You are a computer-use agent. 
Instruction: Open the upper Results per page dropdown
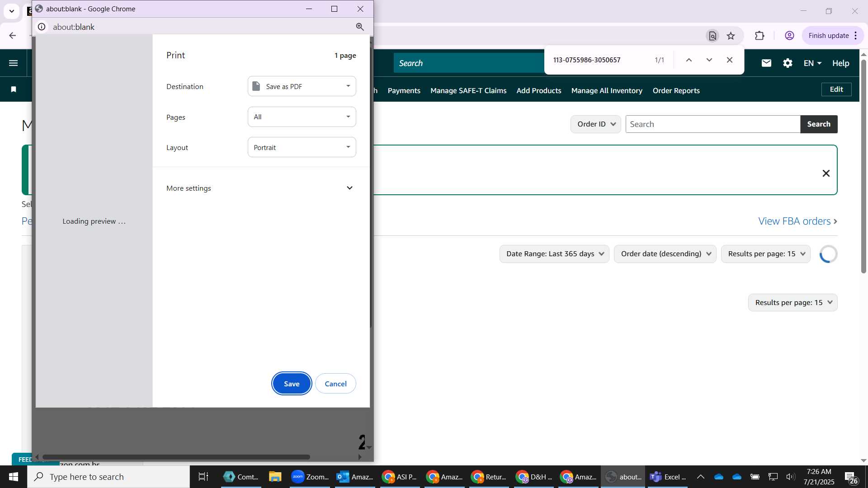(x=766, y=254)
